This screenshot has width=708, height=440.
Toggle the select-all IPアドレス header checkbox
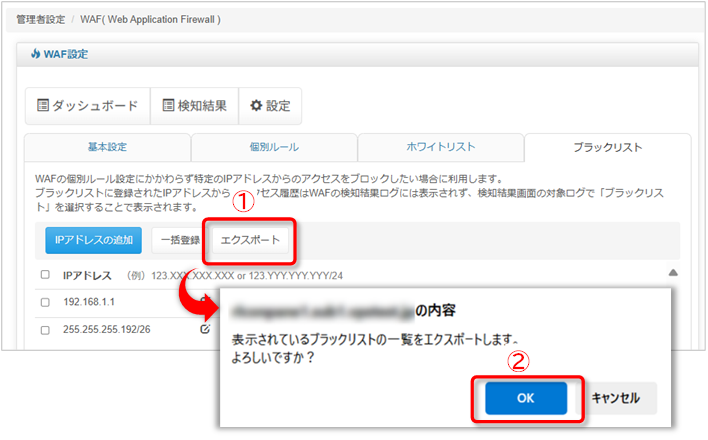(x=45, y=275)
